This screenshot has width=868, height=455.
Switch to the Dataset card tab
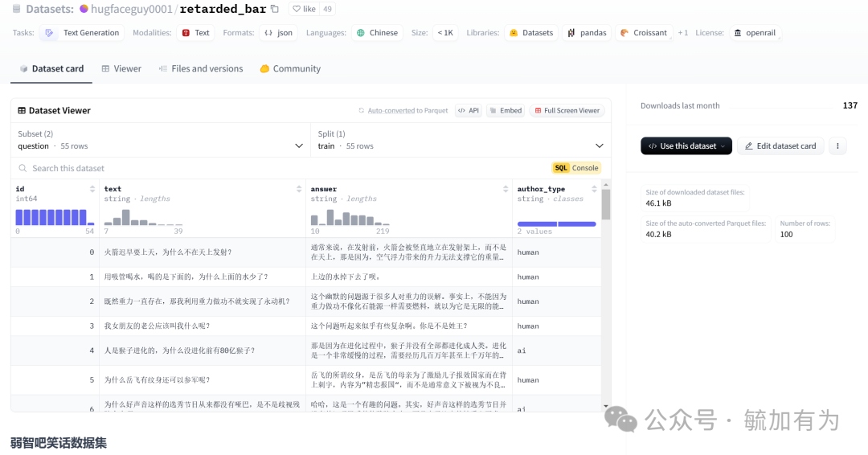click(51, 68)
